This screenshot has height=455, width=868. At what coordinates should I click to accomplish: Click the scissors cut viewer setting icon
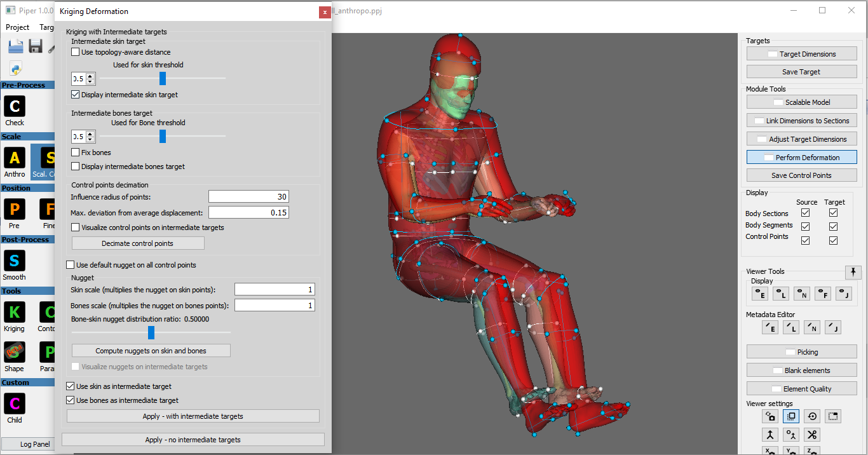[812, 435]
